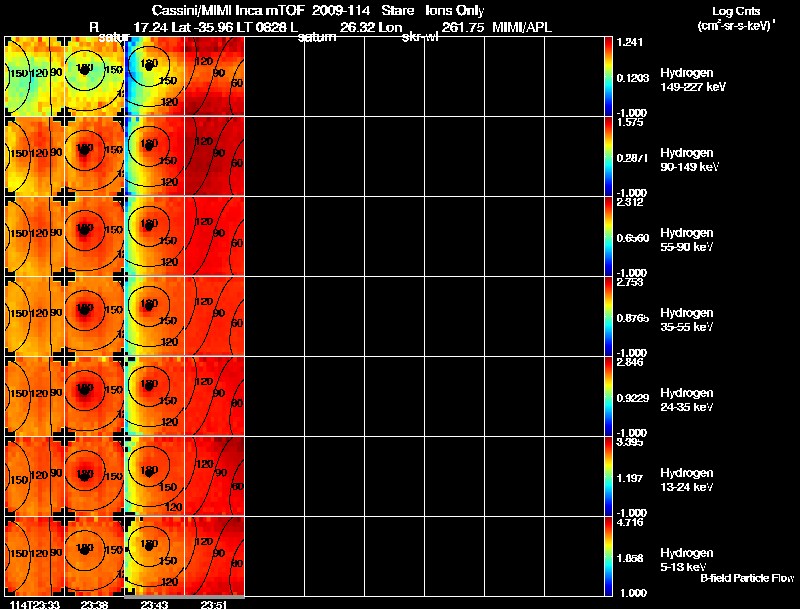Click the 'Hydrogen 5-13 keV' label
800x609 pixels.
point(687,560)
